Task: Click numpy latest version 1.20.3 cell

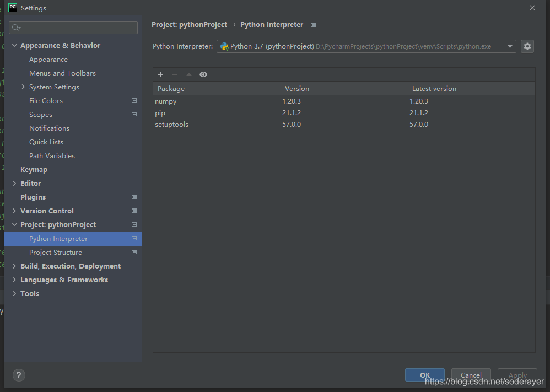Action: point(419,101)
